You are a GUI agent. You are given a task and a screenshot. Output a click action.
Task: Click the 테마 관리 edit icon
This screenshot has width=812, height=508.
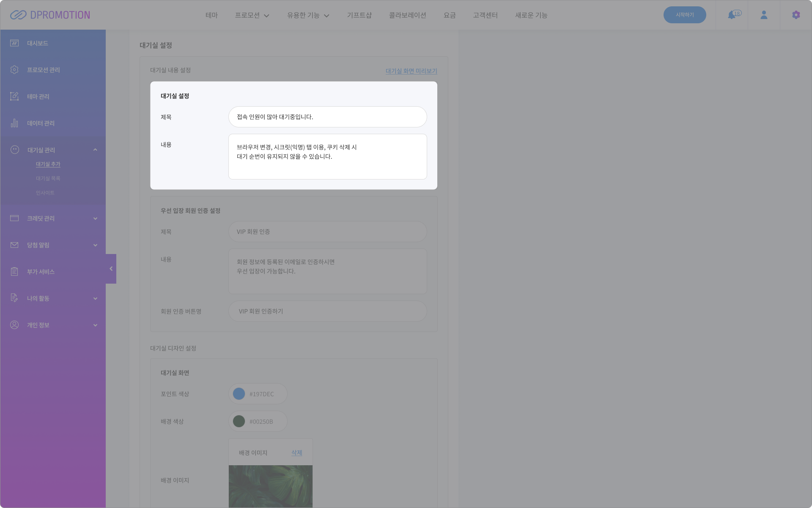pyautogui.click(x=14, y=97)
